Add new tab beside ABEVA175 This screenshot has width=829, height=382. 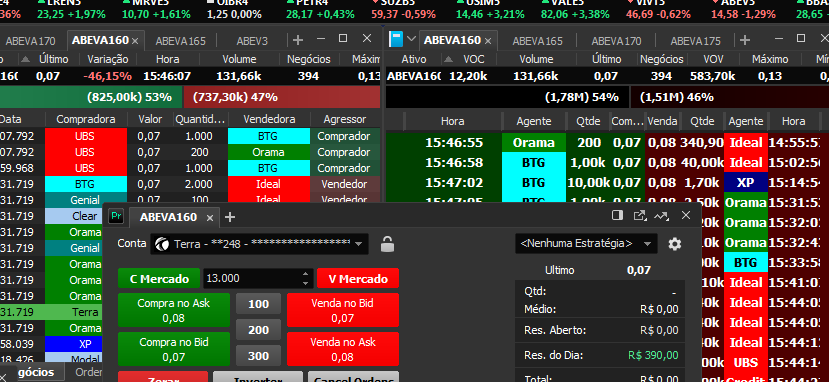tap(744, 40)
